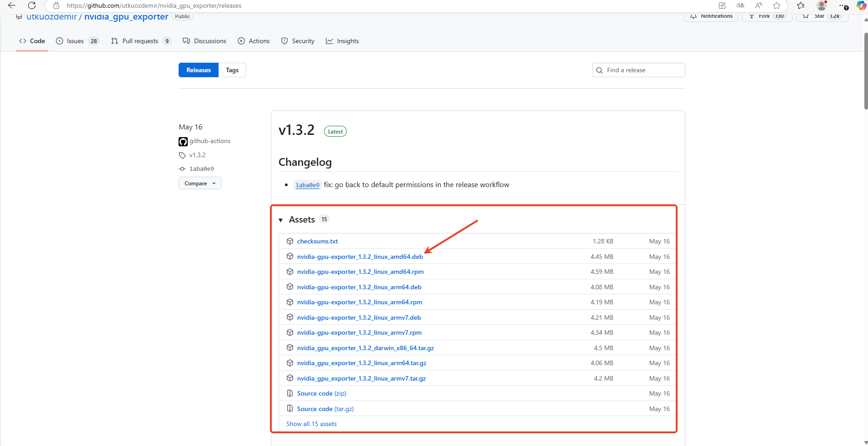This screenshot has width=868, height=446.
Task: Click the Copilot icon in browser toolbar
Action: coord(861,5)
